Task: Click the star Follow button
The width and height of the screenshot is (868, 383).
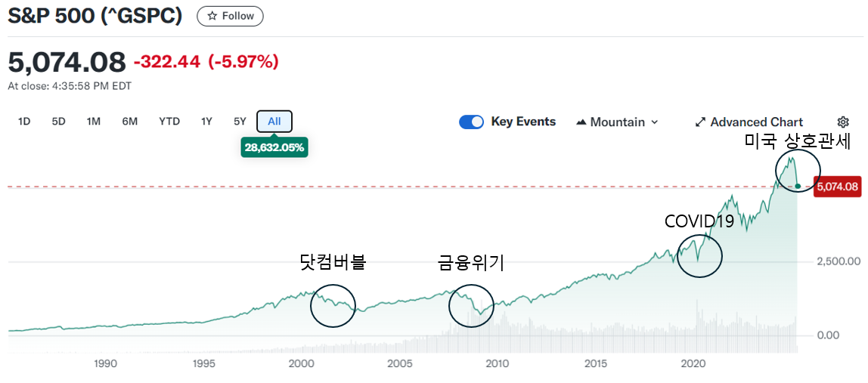Action: tap(230, 16)
